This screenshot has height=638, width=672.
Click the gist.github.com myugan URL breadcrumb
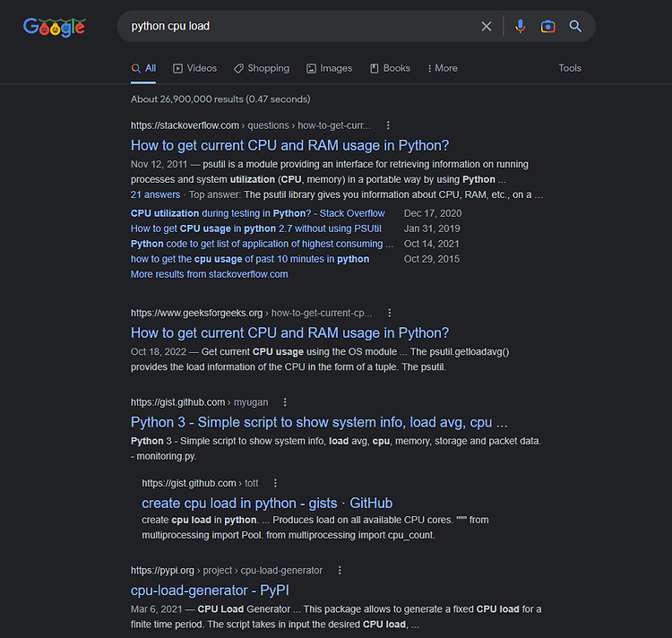click(x=199, y=402)
